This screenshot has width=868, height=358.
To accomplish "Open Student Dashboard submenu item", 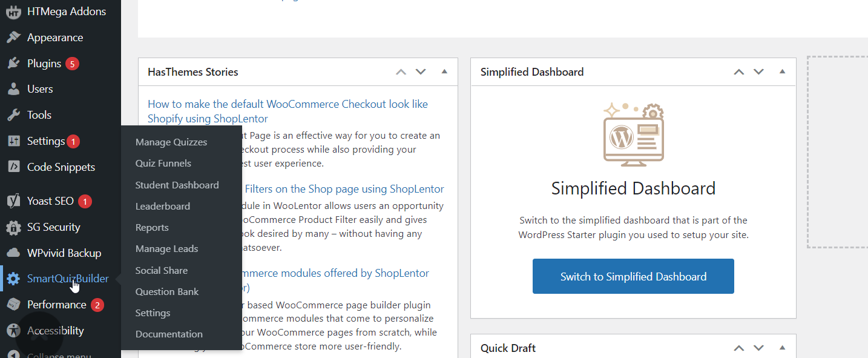I will [x=177, y=185].
